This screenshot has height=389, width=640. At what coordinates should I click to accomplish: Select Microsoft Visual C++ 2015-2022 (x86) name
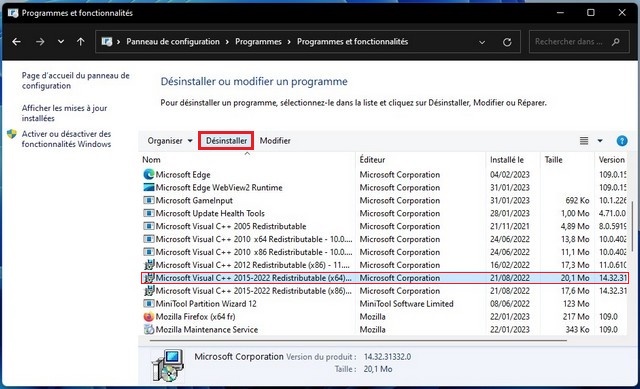click(x=253, y=291)
